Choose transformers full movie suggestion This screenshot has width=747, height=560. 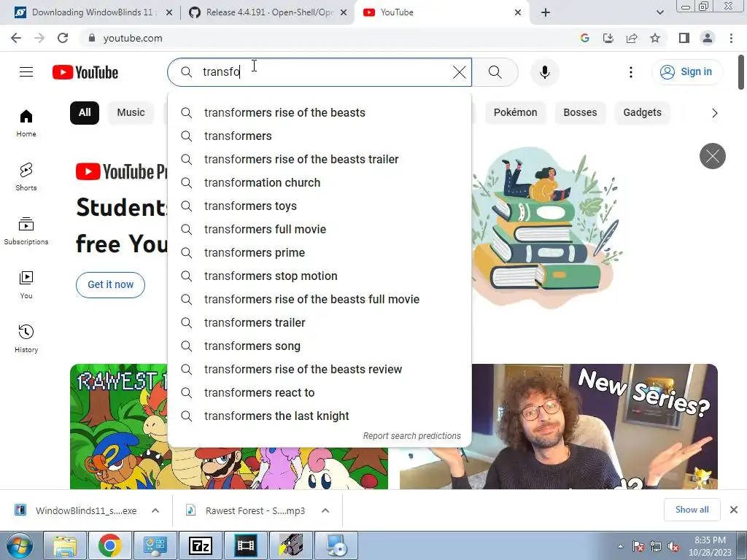tap(320, 230)
